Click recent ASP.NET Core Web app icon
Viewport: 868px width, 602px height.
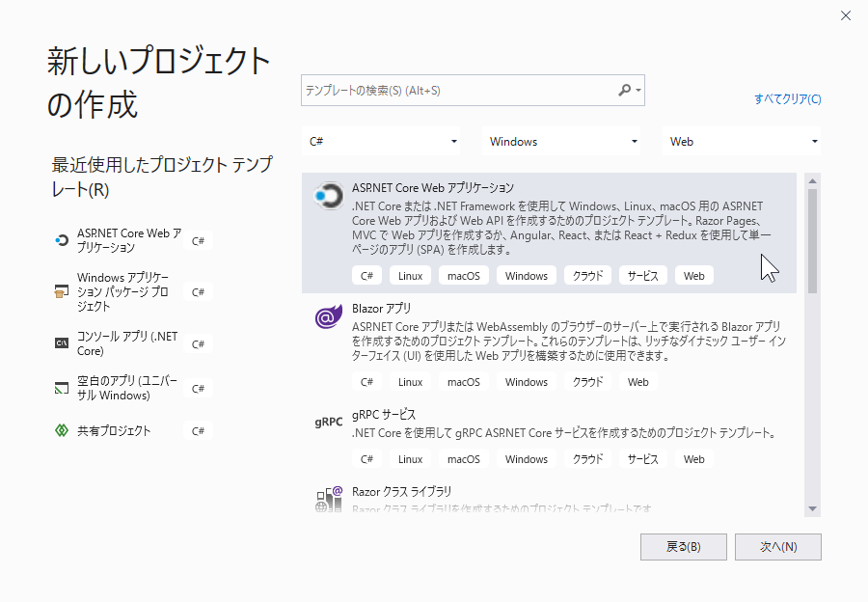(62, 240)
